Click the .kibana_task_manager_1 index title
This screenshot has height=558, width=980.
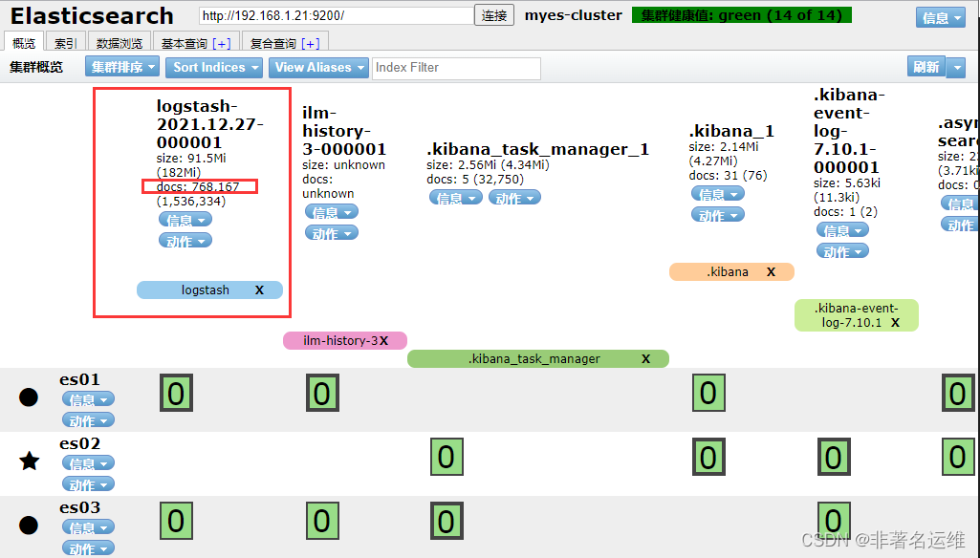(x=538, y=149)
